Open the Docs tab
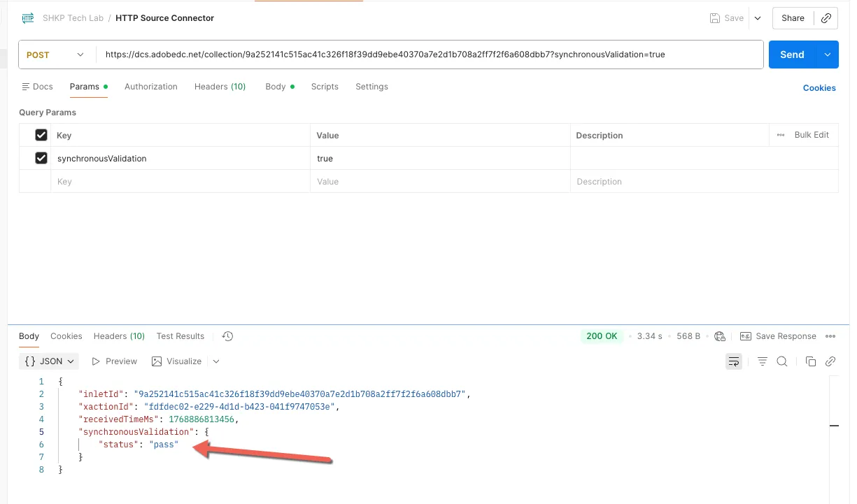The height and width of the screenshot is (504, 857). 38,87
